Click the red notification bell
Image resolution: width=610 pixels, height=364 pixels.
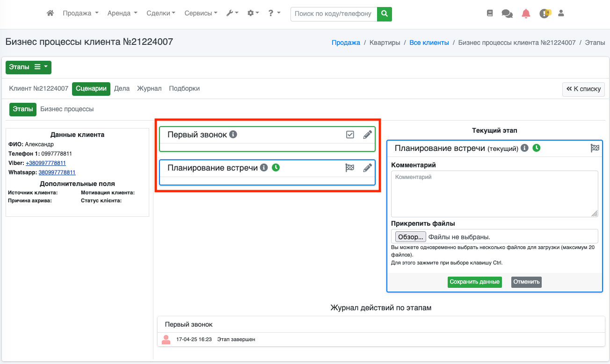[526, 14]
